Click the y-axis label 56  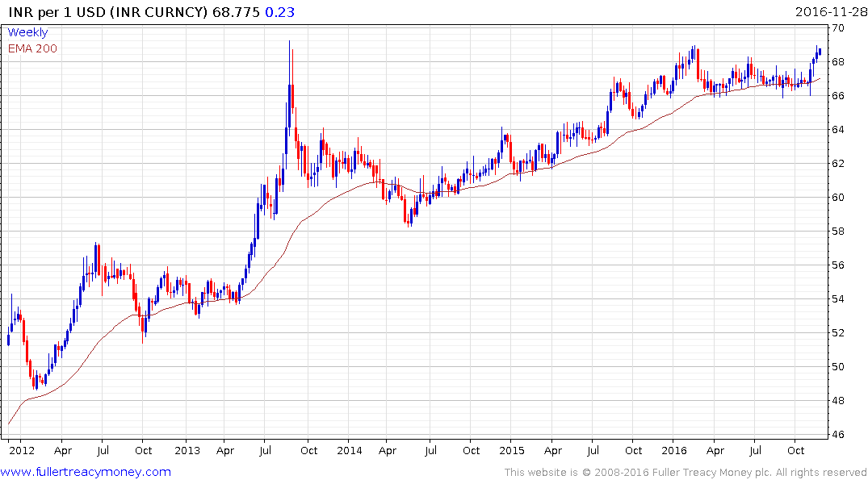pyautogui.click(x=837, y=265)
